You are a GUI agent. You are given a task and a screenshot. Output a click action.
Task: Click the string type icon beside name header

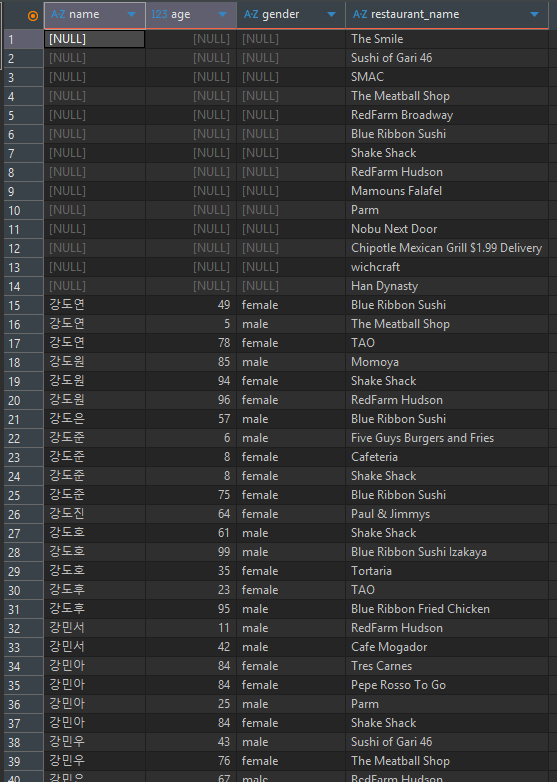[58, 14]
